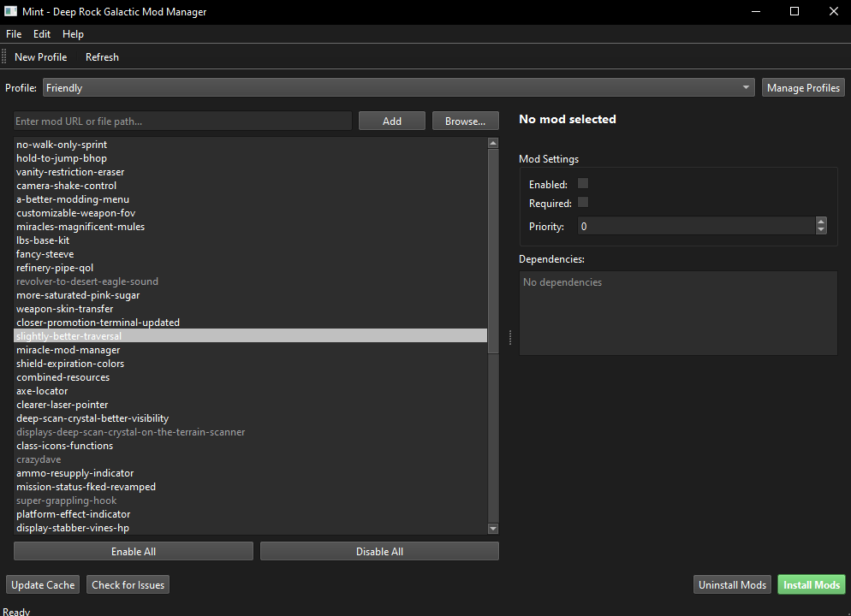Select class-icons-functions mod
Viewport: 851px width, 616px height.
click(x=250, y=446)
